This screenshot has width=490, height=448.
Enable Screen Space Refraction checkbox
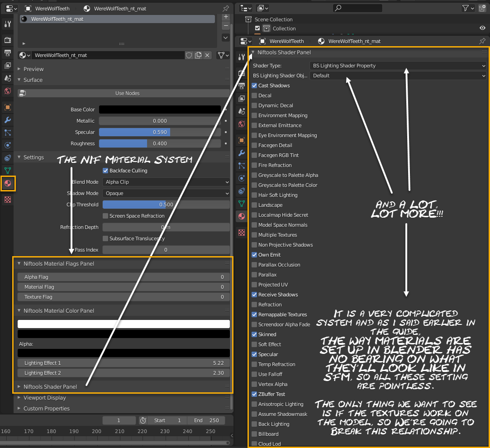(x=105, y=216)
